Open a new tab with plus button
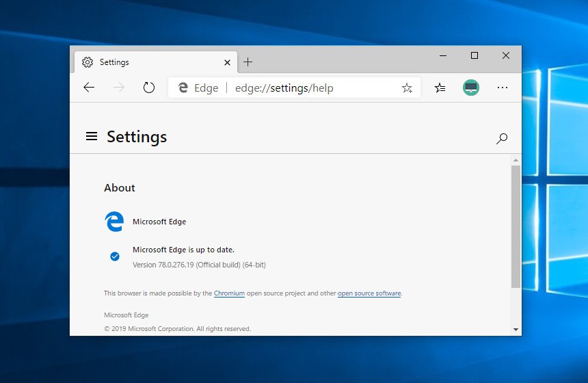 [x=248, y=62]
